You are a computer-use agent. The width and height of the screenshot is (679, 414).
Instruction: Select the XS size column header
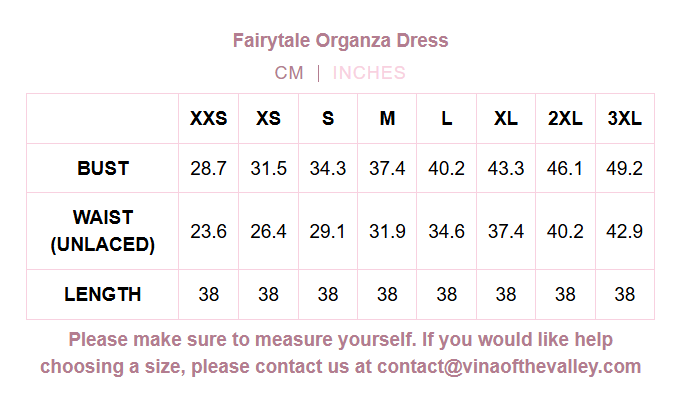[x=268, y=119]
